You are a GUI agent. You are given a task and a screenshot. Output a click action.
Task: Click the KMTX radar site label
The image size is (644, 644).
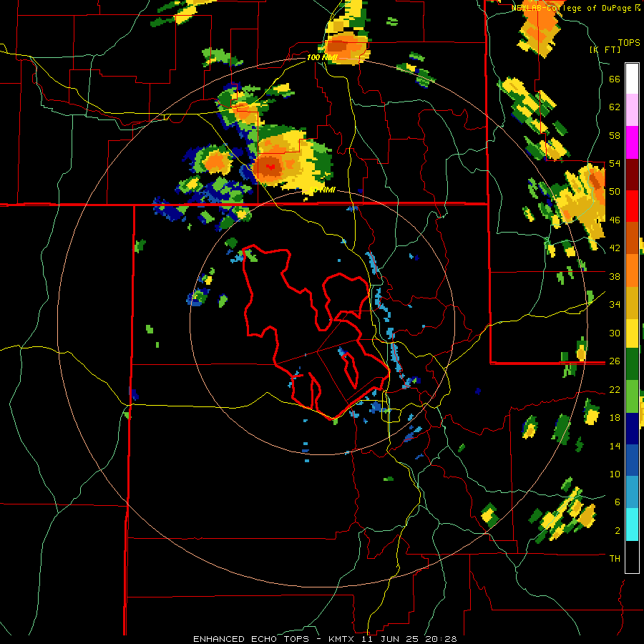tap(341, 639)
